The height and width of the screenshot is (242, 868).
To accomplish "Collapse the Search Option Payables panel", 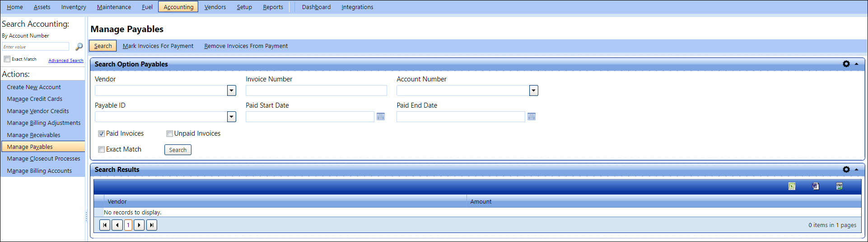I will (x=856, y=64).
